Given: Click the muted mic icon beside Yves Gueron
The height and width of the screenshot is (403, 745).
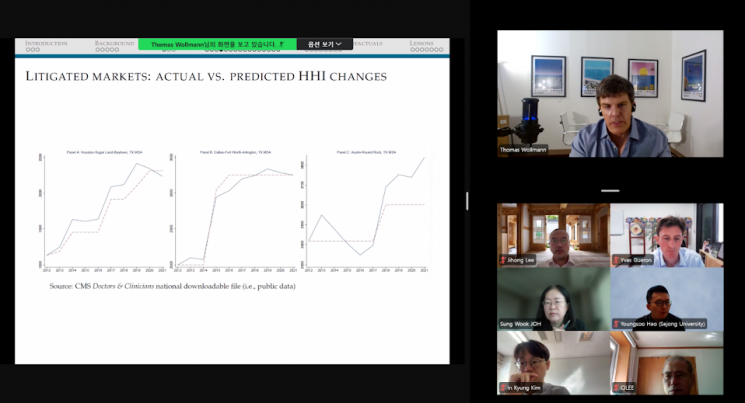Looking at the screenshot, I should click(617, 260).
